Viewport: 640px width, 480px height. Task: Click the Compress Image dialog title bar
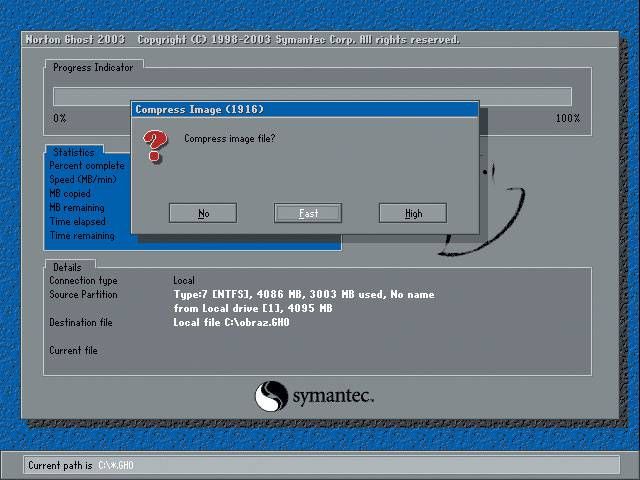[x=304, y=109]
